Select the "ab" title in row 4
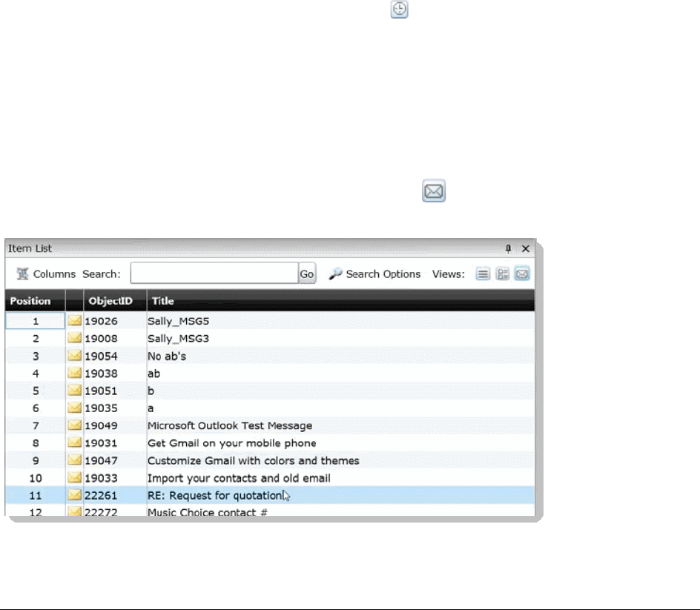Viewport: 700px width, 610px height. [x=153, y=374]
